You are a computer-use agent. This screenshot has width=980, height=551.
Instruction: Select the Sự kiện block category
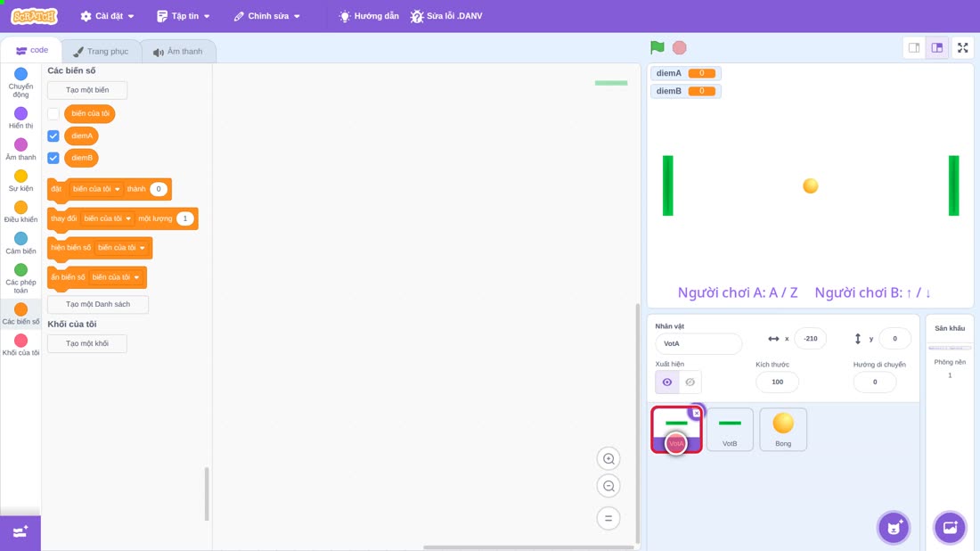point(20,181)
